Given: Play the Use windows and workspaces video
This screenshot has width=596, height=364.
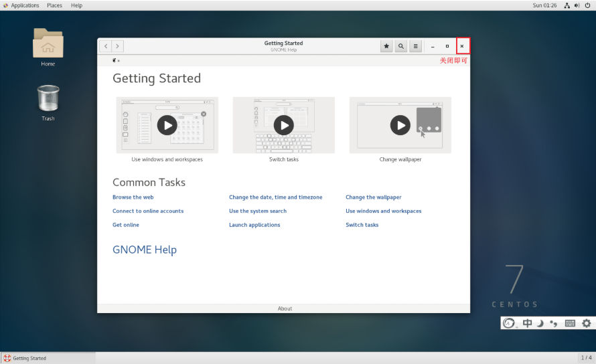Looking at the screenshot, I should pos(167,125).
